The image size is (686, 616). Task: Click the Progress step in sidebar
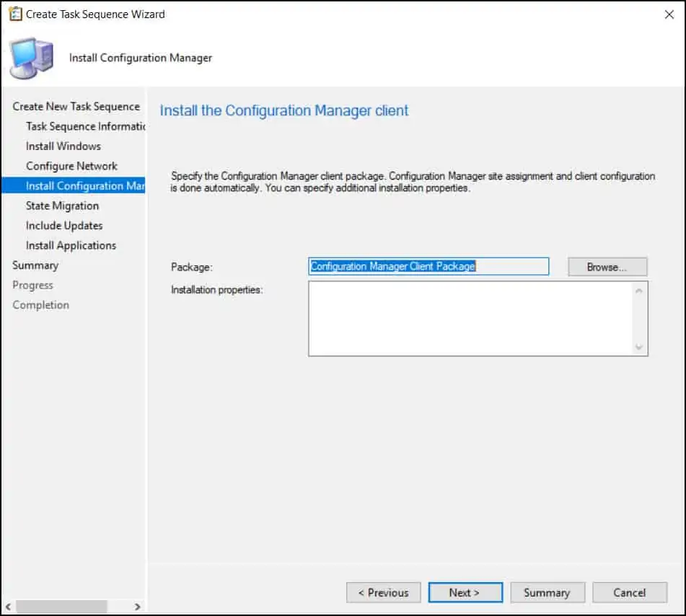click(x=32, y=285)
